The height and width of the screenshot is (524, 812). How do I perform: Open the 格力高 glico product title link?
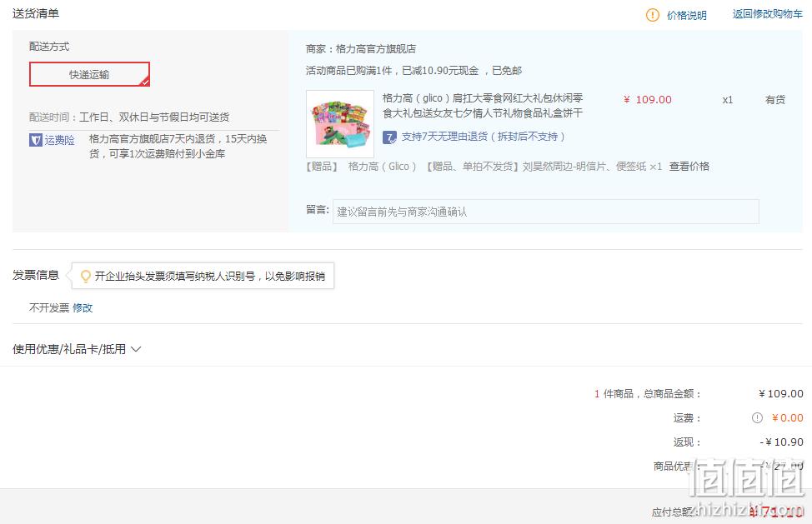pyautogui.click(x=483, y=106)
